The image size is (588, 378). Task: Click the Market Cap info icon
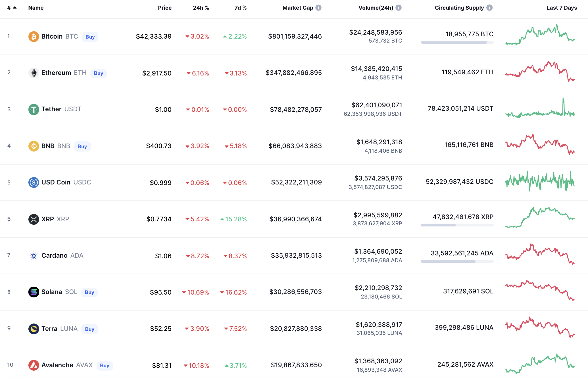318,8
